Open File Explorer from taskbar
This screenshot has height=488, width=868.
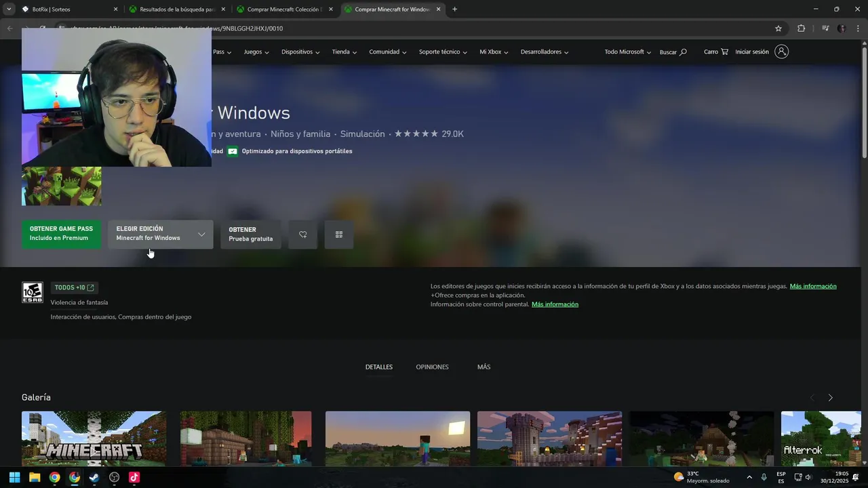click(35, 477)
